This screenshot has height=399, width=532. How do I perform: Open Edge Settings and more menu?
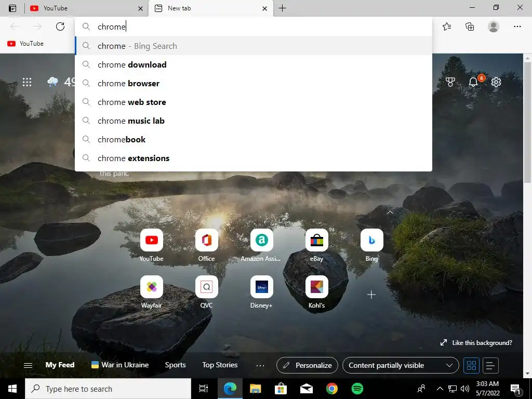[x=517, y=26]
